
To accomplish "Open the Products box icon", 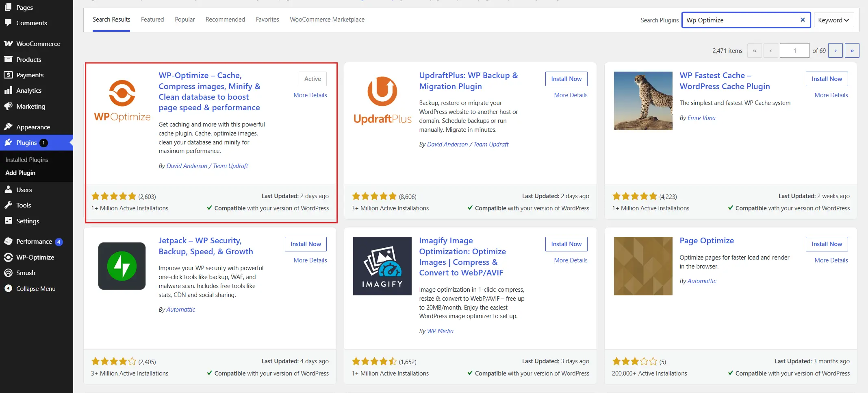I will click(x=8, y=59).
